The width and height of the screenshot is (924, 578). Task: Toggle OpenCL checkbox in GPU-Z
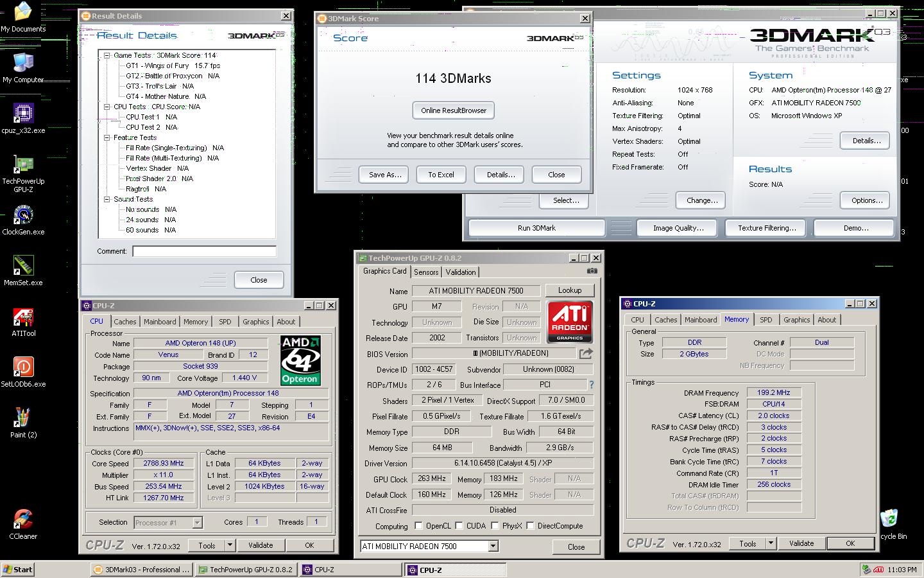(x=418, y=525)
